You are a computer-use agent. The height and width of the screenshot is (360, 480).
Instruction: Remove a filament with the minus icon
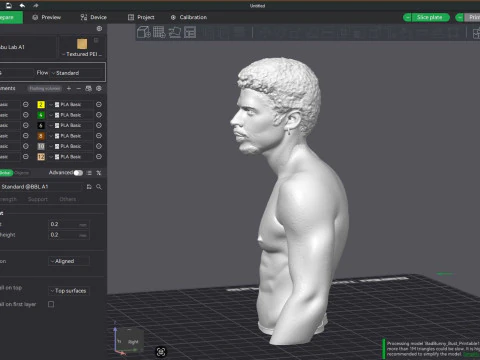pyautogui.click(x=79, y=89)
